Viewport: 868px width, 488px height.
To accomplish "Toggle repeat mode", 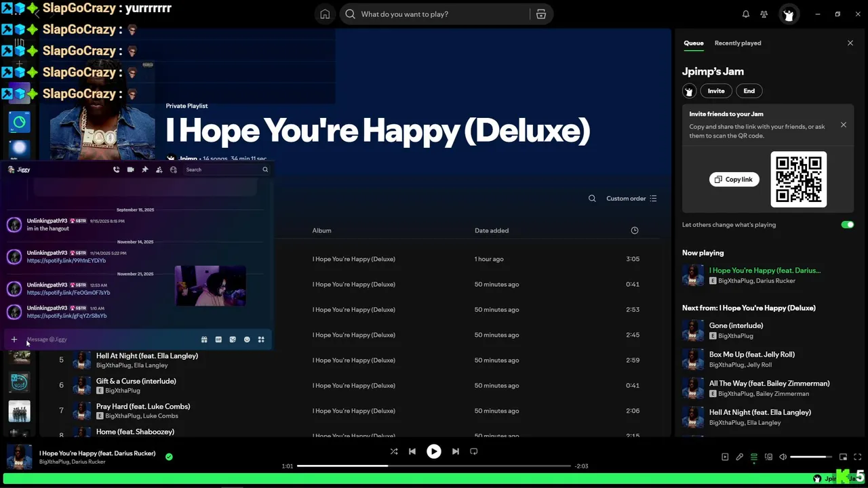I will click(x=474, y=451).
